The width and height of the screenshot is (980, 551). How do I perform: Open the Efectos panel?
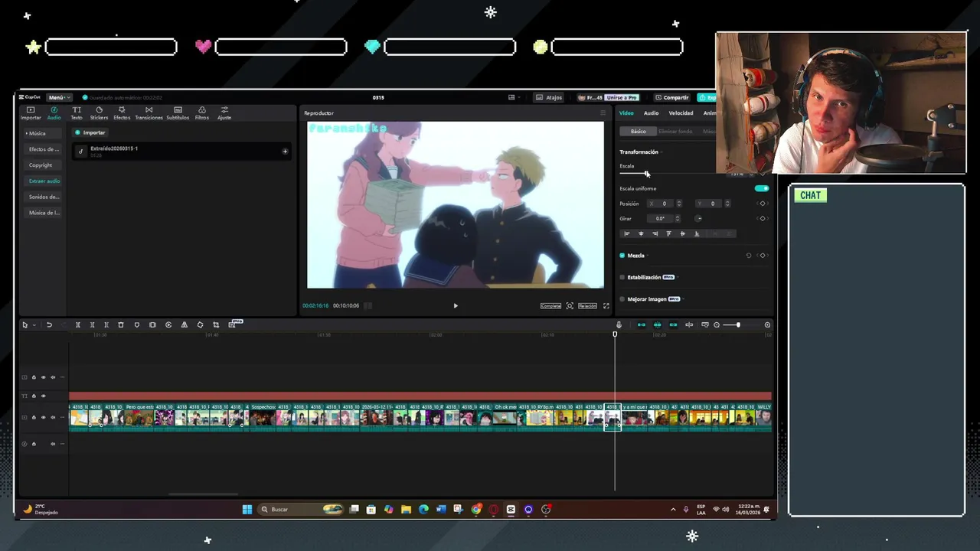[x=122, y=113]
